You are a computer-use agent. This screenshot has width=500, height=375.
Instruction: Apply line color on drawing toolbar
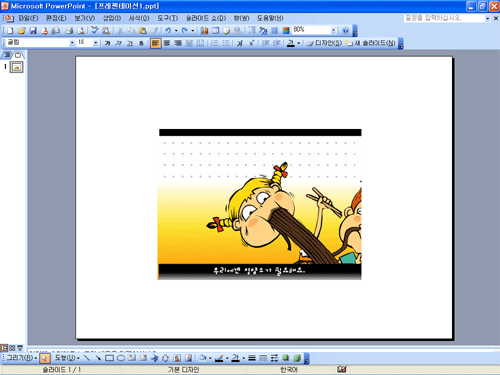219,358
